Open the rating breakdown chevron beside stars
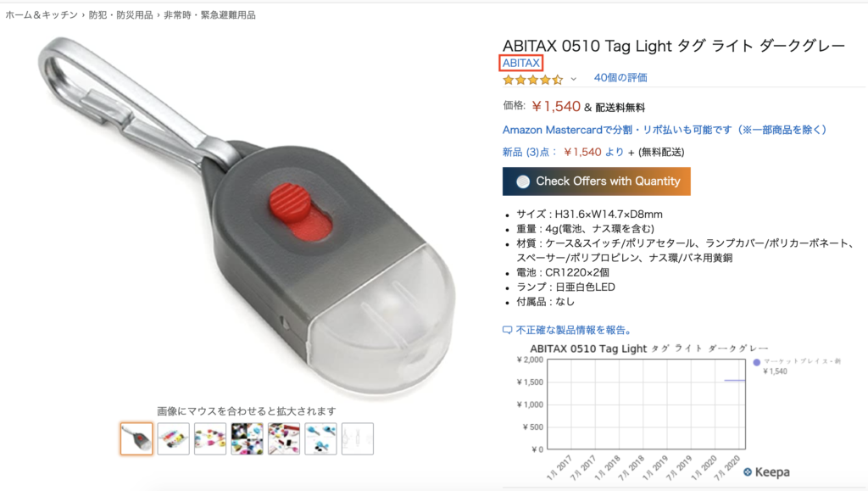The image size is (868, 491). tap(574, 79)
